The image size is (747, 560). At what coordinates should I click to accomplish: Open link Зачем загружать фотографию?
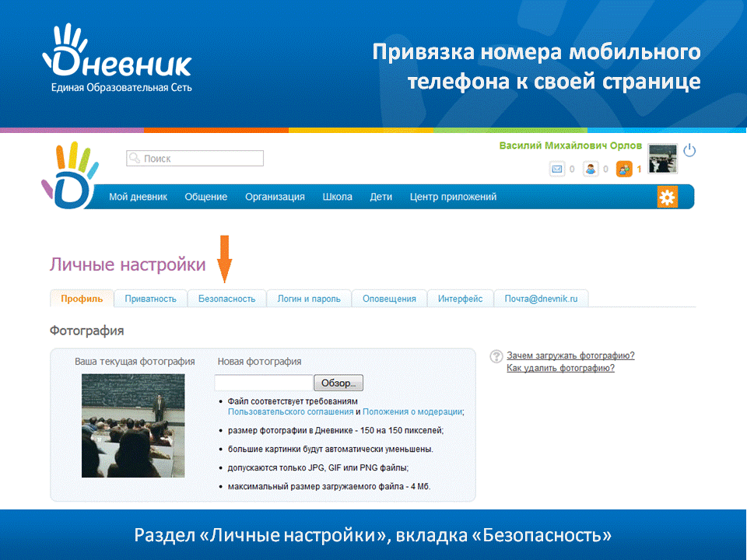click(x=570, y=355)
